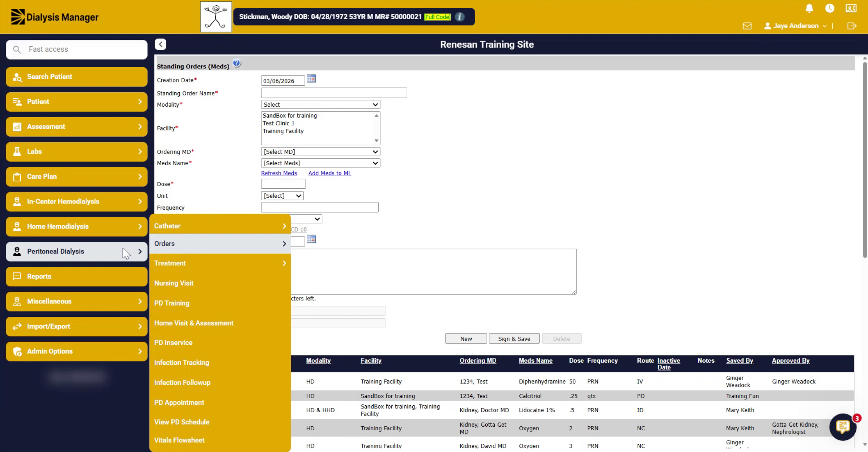Open notifications bell icon

pyautogui.click(x=809, y=8)
